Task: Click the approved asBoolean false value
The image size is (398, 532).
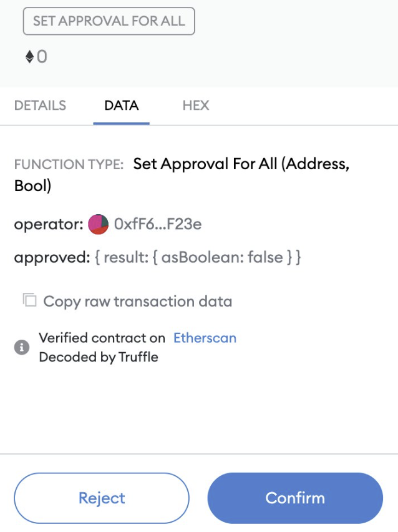Action: pyautogui.click(x=198, y=257)
